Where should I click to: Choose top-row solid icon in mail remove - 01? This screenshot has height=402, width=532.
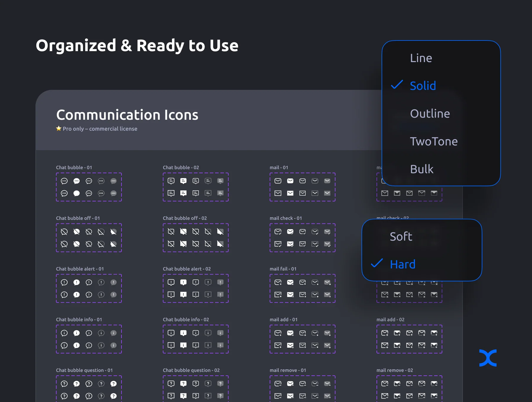click(x=290, y=384)
